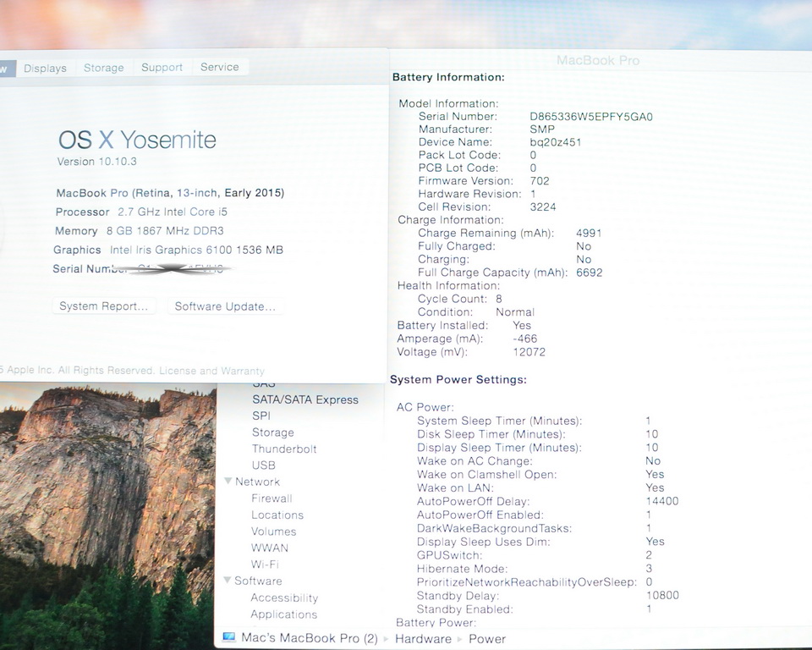Select Firewall under Network
This screenshot has width=812, height=650.
pyautogui.click(x=272, y=499)
